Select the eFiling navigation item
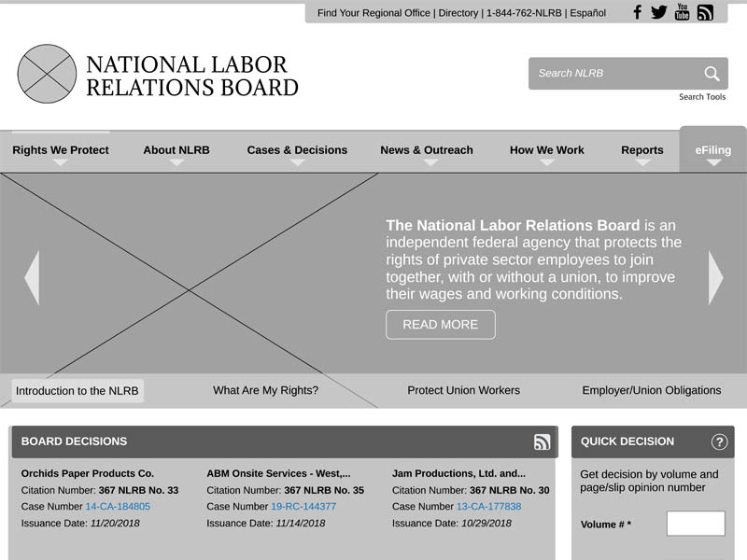The image size is (747, 560). (713, 150)
